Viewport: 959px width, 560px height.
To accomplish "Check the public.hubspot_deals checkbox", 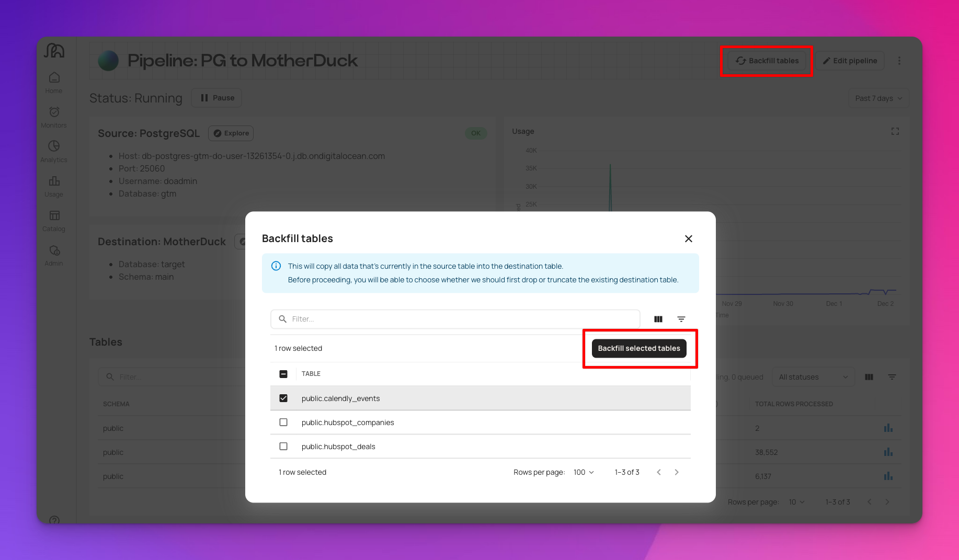I will (283, 446).
